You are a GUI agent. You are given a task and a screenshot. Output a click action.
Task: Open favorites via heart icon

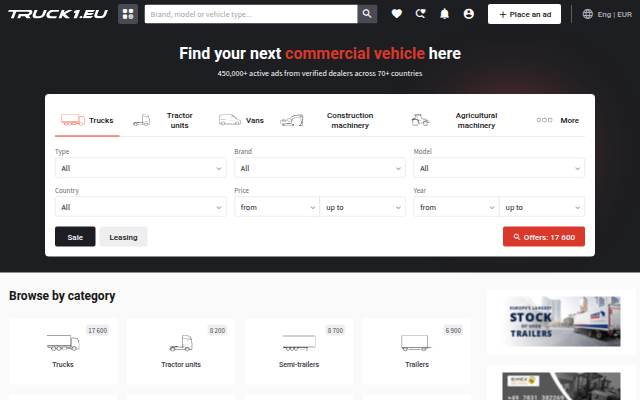click(x=397, y=14)
